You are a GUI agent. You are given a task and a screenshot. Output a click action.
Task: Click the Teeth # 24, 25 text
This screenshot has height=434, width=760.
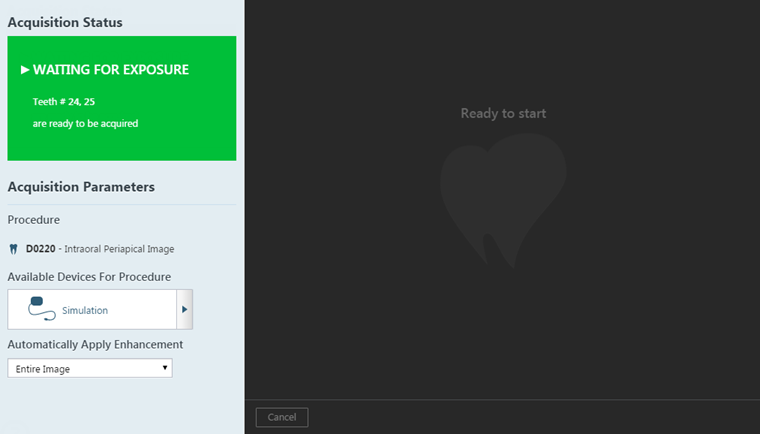pyautogui.click(x=63, y=102)
